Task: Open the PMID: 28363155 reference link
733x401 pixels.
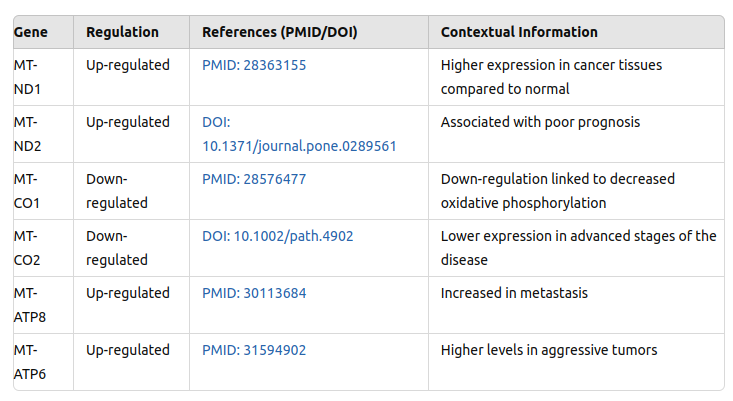Action: [253, 65]
